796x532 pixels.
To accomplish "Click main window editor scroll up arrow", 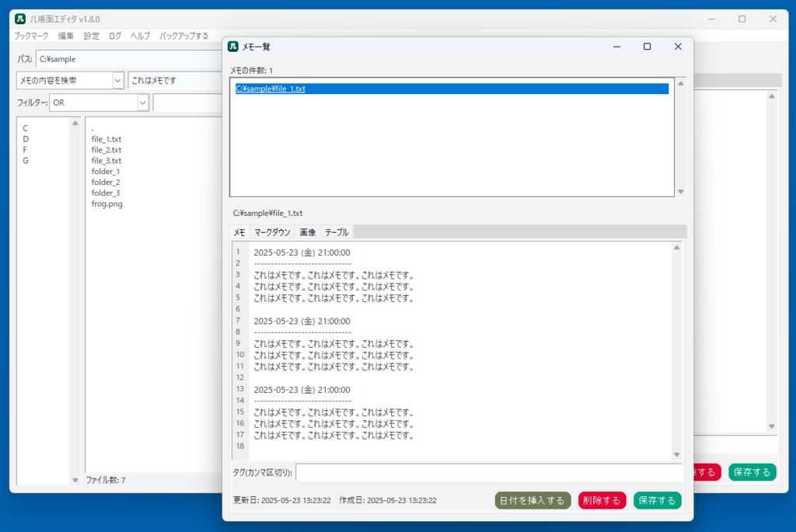I will (772, 96).
